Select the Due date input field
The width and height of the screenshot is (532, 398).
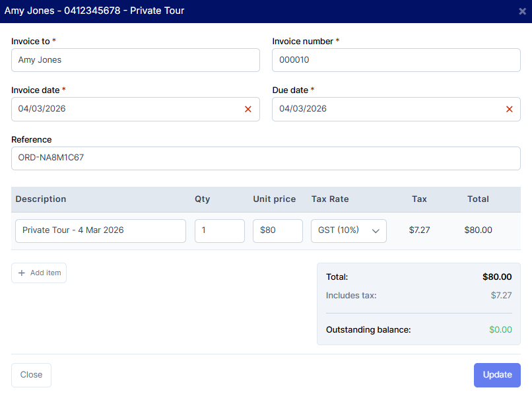tap(386, 110)
